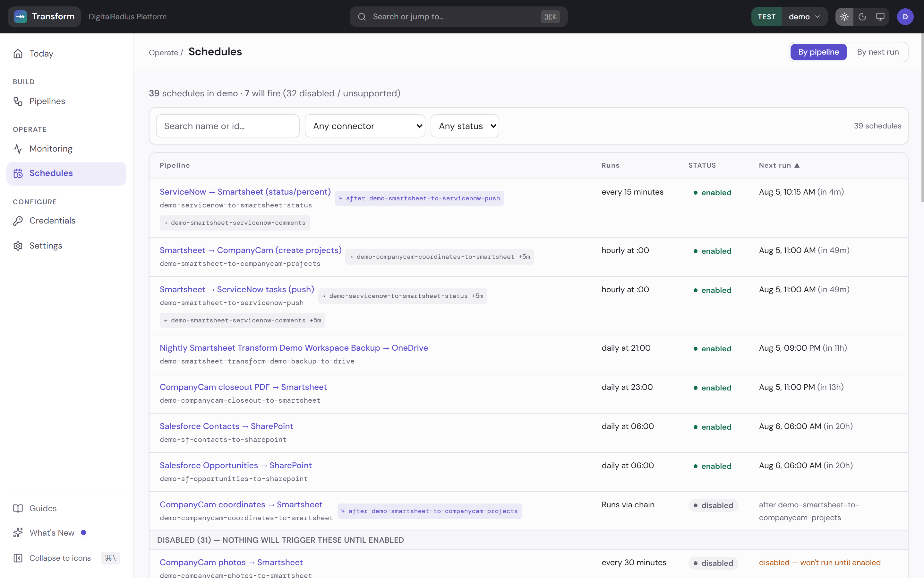Open Pipelines from sidebar
This screenshot has width=924, height=578.
[66, 101]
